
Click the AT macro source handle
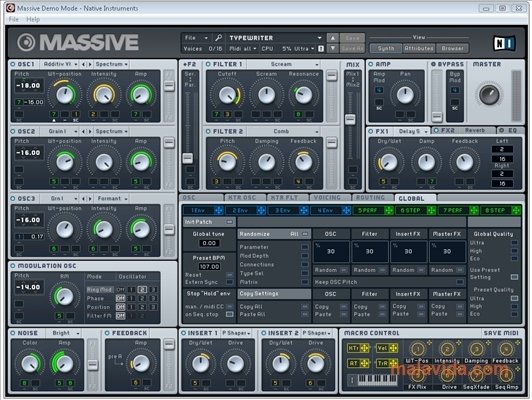358,363
